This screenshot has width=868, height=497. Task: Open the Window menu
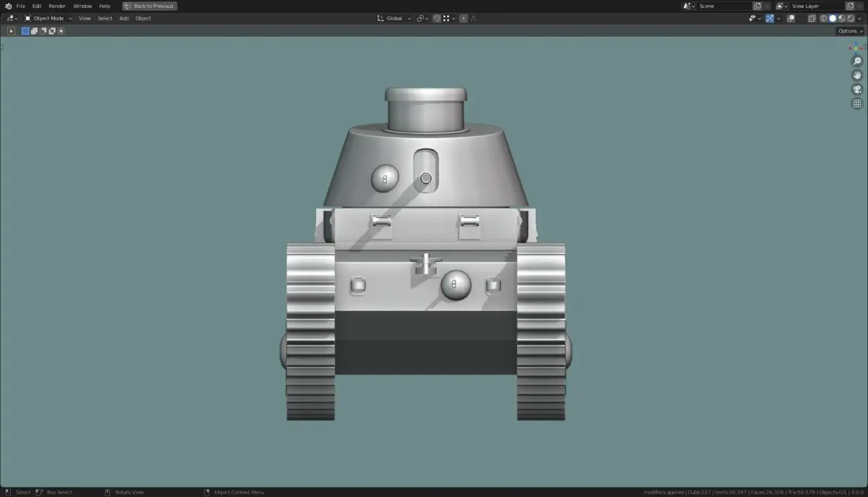(82, 6)
